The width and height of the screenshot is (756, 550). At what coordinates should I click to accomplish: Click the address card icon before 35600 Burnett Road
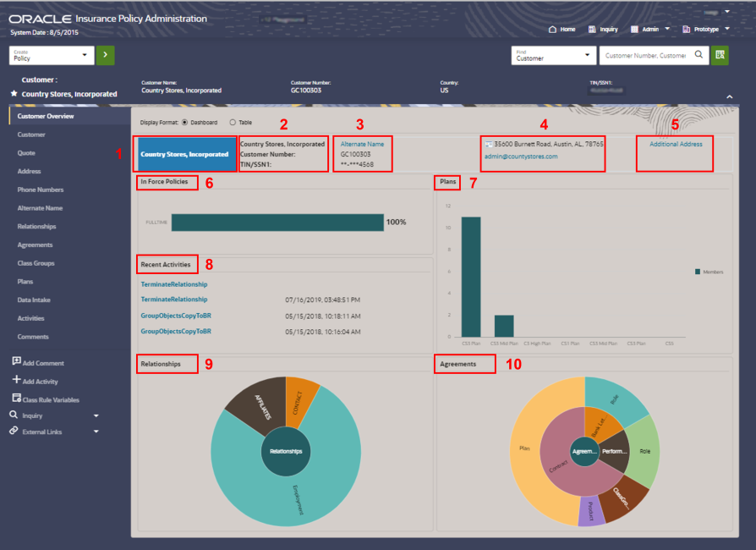click(x=489, y=144)
